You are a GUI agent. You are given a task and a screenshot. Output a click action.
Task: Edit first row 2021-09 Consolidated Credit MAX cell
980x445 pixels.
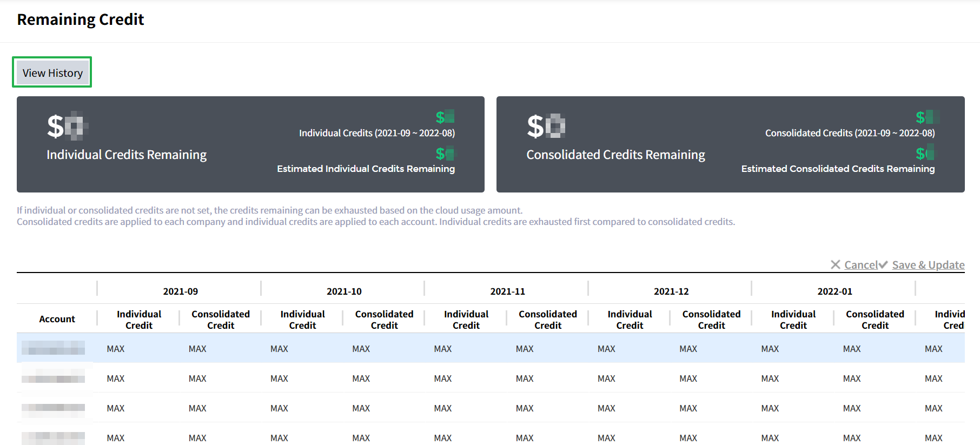tap(197, 349)
